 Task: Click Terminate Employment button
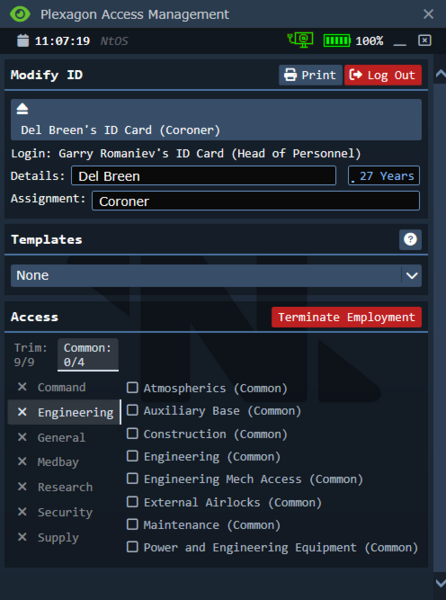(x=347, y=317)
